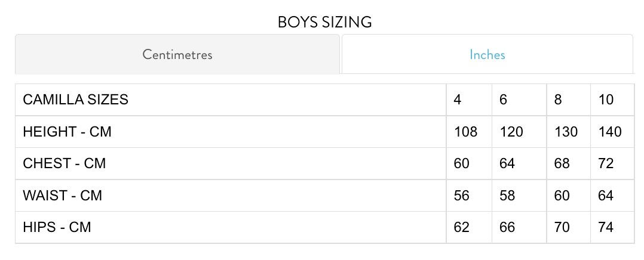Click size 6 column header
The height and width of the screenshot is (260, 644).
[x=503, y=100]
